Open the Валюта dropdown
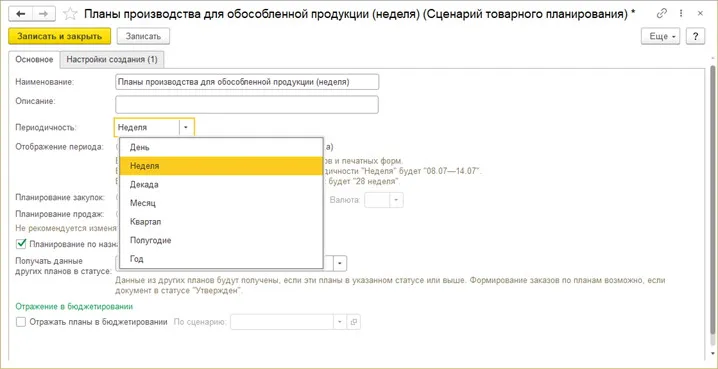Viewport: 718px width, 369px height. (x=396, y=200)
